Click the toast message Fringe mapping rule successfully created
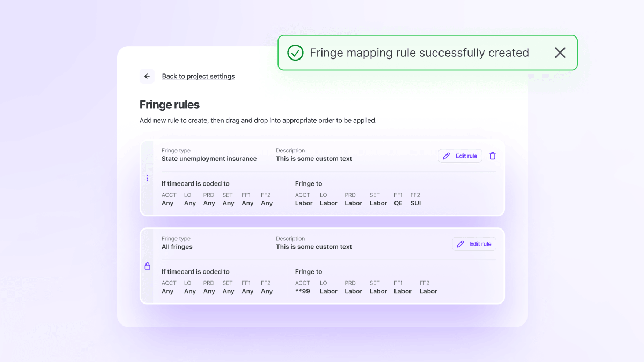This screenshot has height=362, width=644. tap(420, 53)
